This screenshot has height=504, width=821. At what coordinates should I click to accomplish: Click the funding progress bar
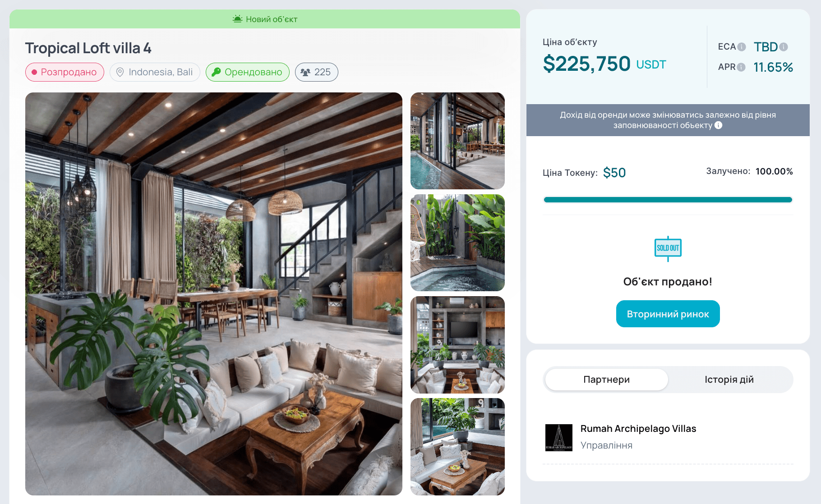click(668, 200)
